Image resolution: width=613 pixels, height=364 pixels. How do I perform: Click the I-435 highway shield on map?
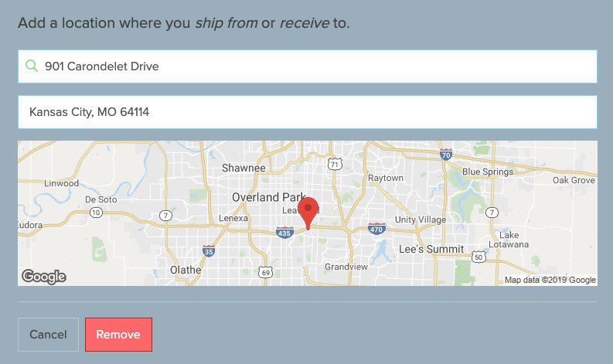click(284, 233)
